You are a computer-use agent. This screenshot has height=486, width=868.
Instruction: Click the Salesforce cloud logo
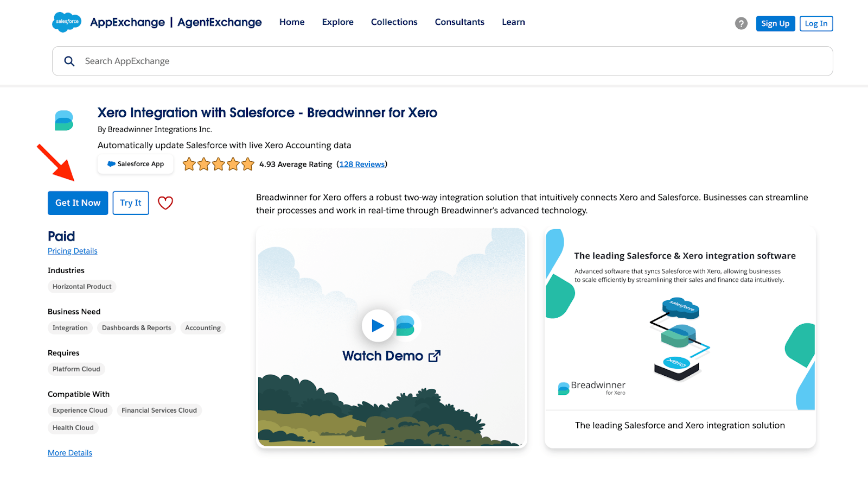(x=66, y=22)
